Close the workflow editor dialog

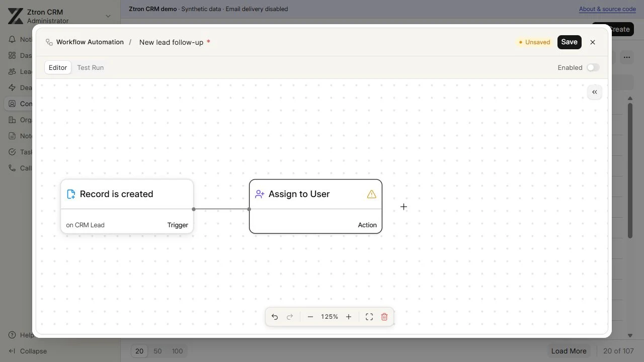tap(593, 42)
